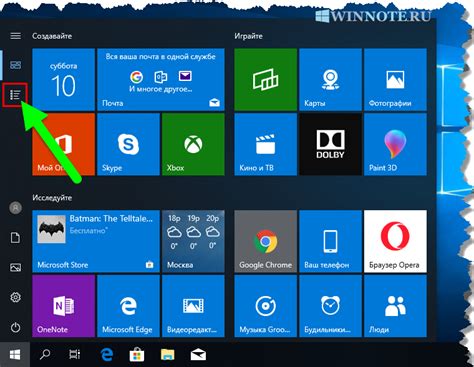Launch the Dolby tile
Image resolution: width=474 pixels, height=367 pixels.
tap(330, 144)
